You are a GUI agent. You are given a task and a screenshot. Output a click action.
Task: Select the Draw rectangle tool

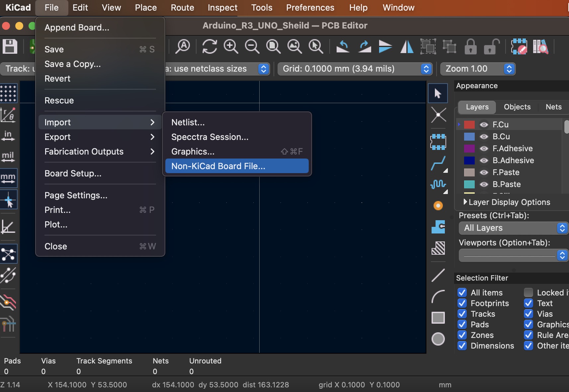[x=438, y=318]
